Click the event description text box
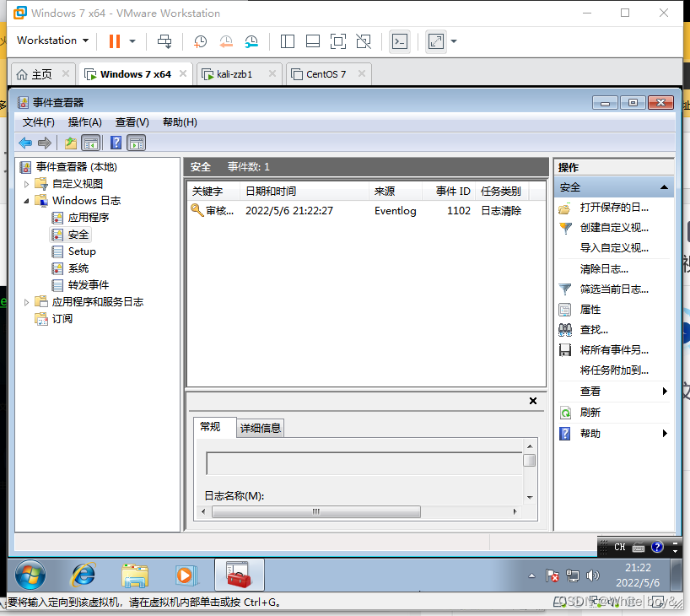690x616 pixels. [x=364, y=463]
